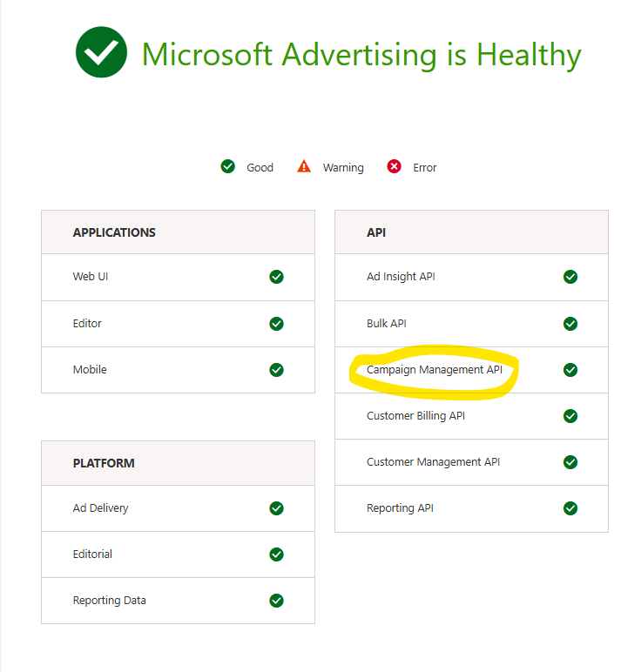Select the Reporting Data label
Screen dimensions: 621x672
pyautogui.click(x=110, y=601)
